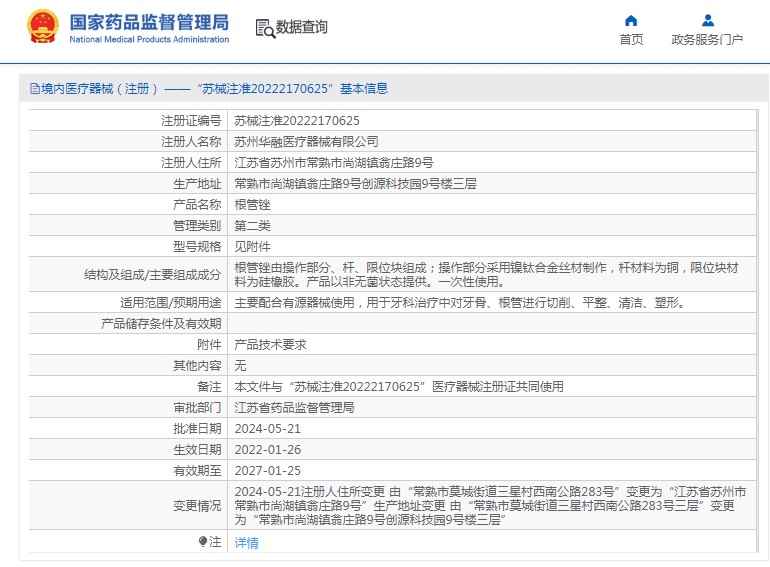
Task: Click the 注册证编号 label
Action: click(191, 121)
